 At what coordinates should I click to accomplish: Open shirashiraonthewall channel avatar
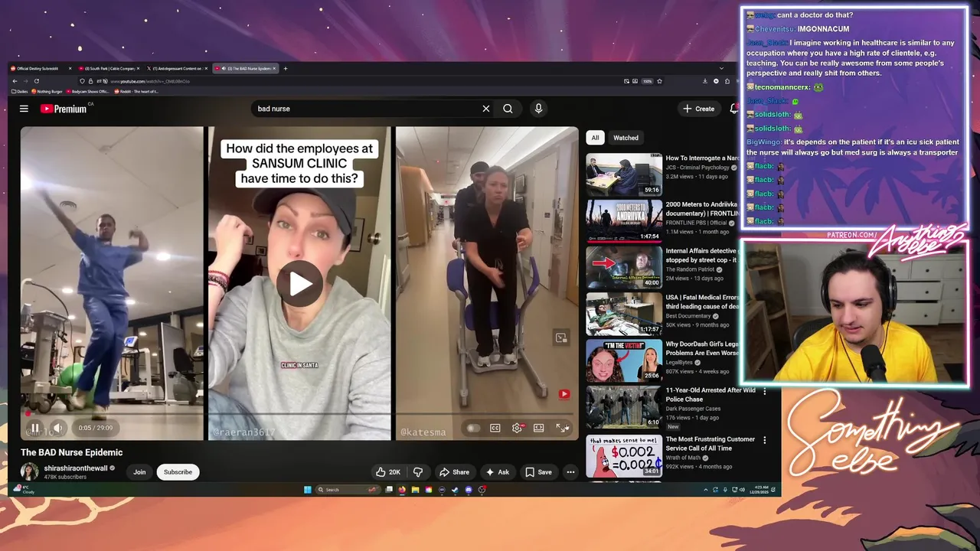[x=30, y=472]
